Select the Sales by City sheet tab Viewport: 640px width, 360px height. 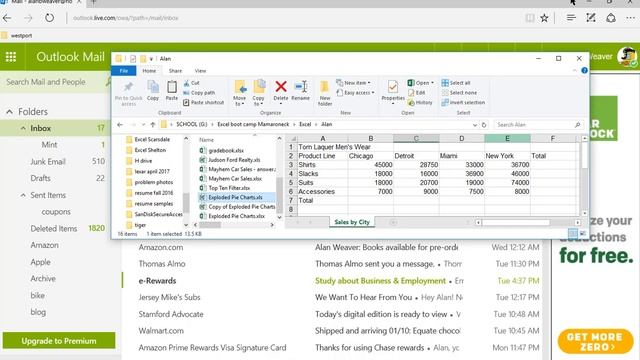352,222
